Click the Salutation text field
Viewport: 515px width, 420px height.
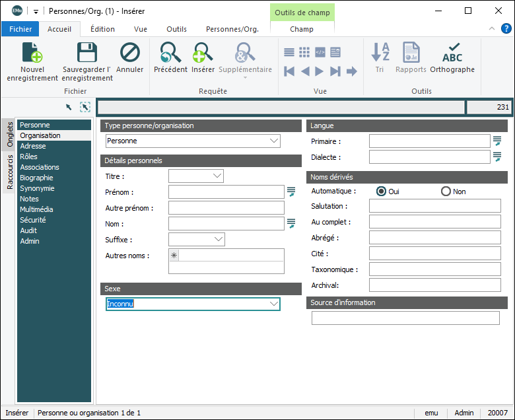[x=434, y=206]
